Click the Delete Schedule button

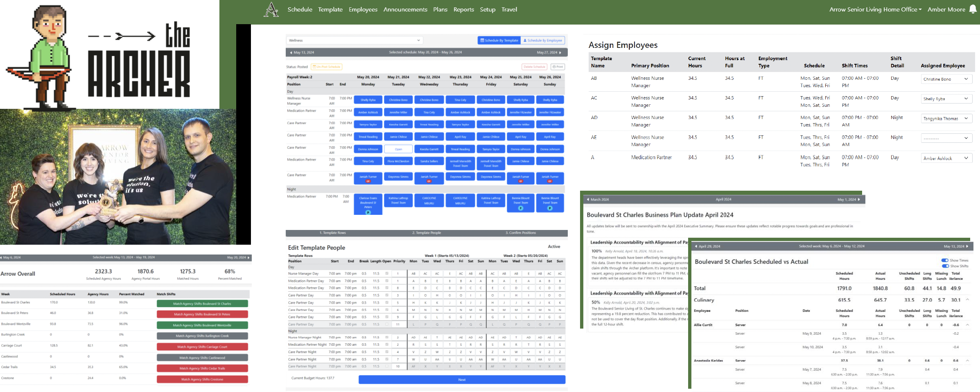tap(535, 67)
